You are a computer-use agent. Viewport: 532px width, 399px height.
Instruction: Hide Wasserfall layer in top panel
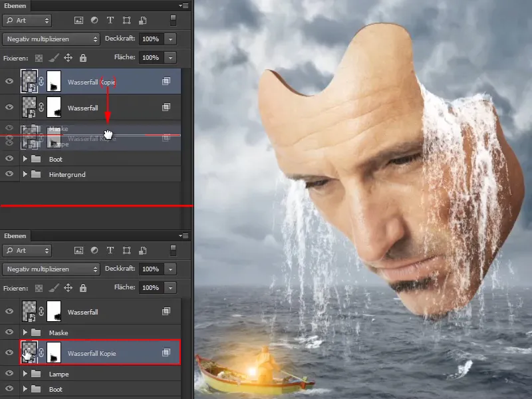coord(9,107)
